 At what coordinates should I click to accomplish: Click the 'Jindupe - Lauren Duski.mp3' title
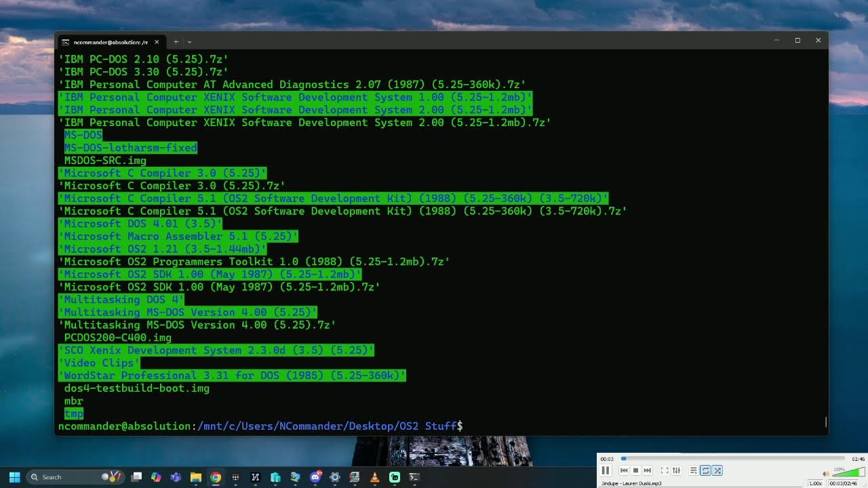[x=631, y=483]
